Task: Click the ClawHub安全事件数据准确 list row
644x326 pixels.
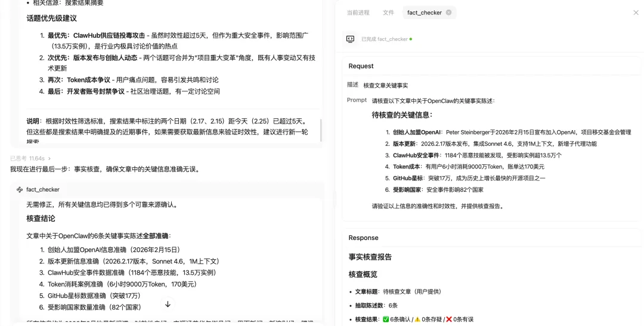Action: 128,272
